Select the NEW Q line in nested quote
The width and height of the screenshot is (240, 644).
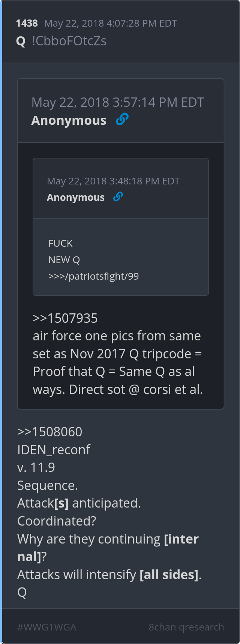coord(64,260)
